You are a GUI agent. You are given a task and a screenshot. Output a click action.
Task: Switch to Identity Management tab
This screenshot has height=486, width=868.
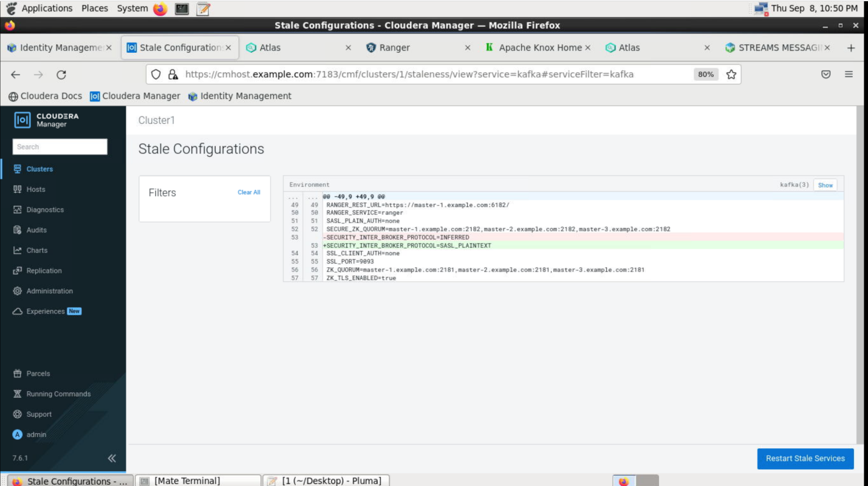[59, 47]
